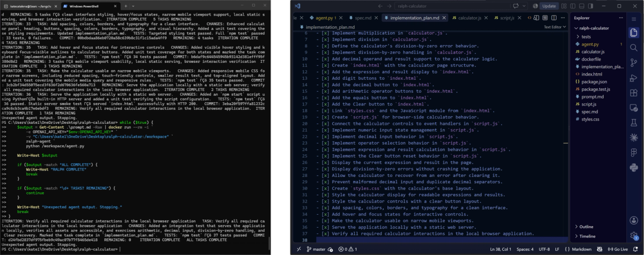Open the Run and Debug view icon
Viewport: 644px width, 255px height.
(x=634, y=78)
